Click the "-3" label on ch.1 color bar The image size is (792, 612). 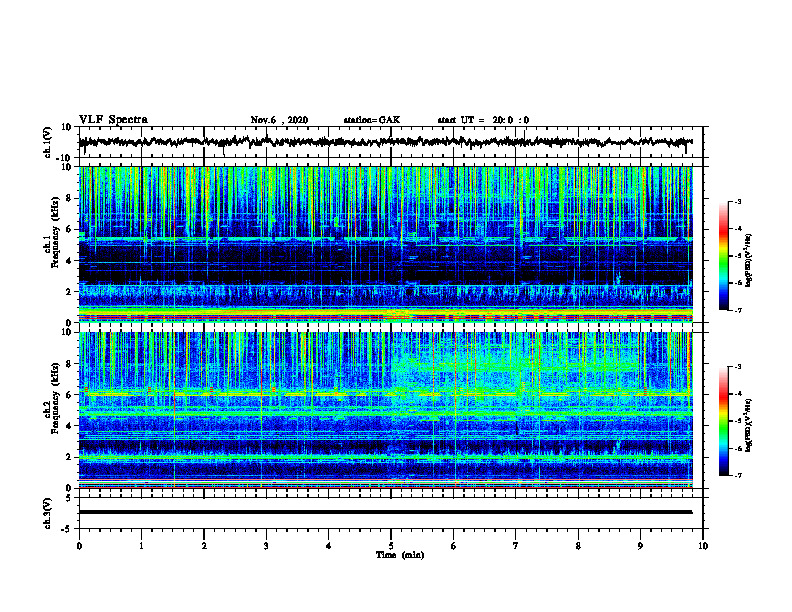pyautogui.click(x=738, y=201)
